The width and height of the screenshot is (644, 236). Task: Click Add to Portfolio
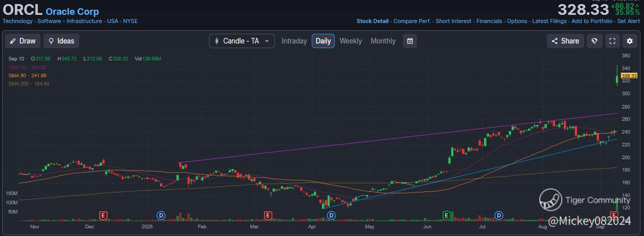tap(592, 21)
